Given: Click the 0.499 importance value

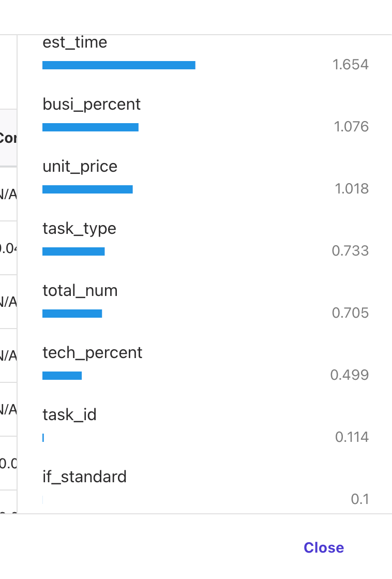Looking at the screenshot, I should [350, 375].
